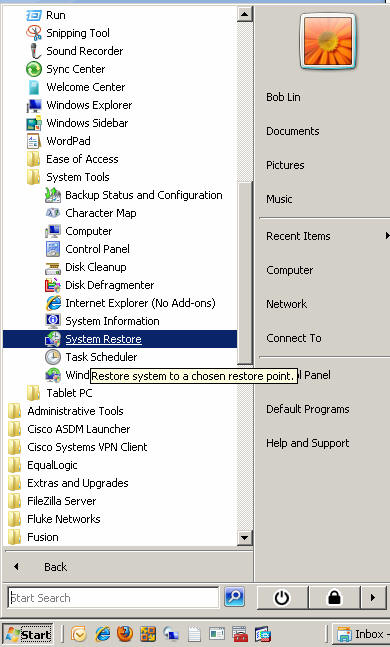Open the notepad page icon in quick launch
The height and width of the screenshot is (647, 390).
(194, 633)
